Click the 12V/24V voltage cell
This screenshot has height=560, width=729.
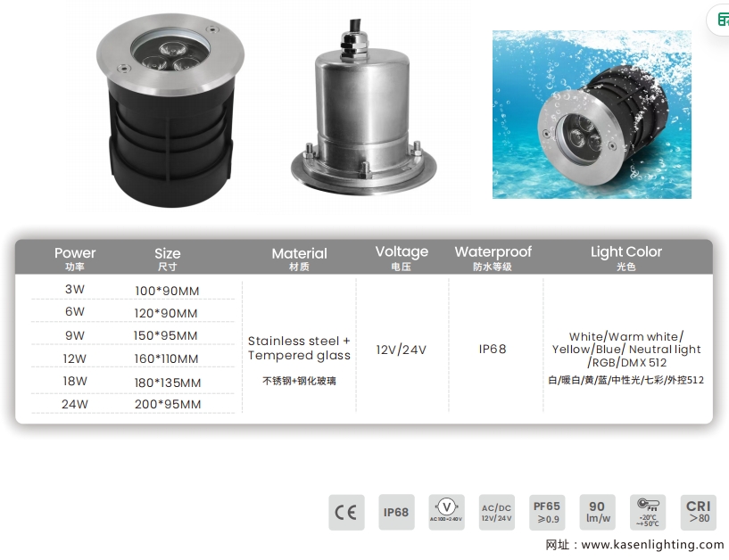401,350
